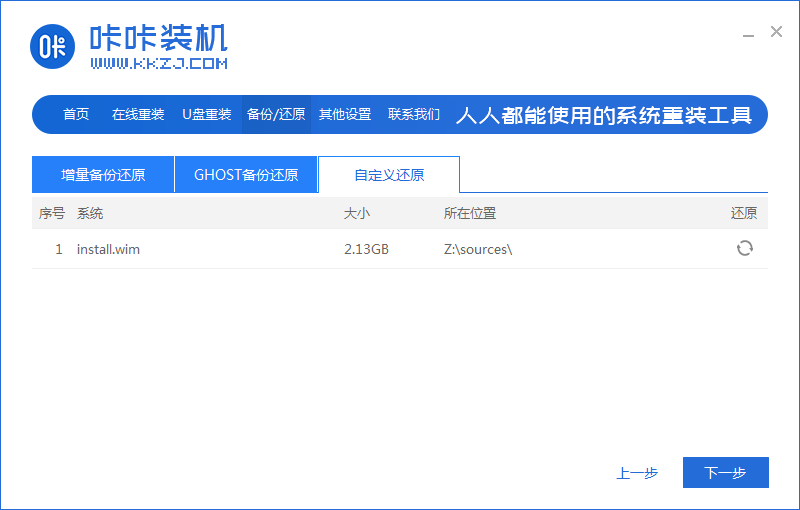Click the www.kkzj.com website text
800x510 pixels.
[159, 63]
